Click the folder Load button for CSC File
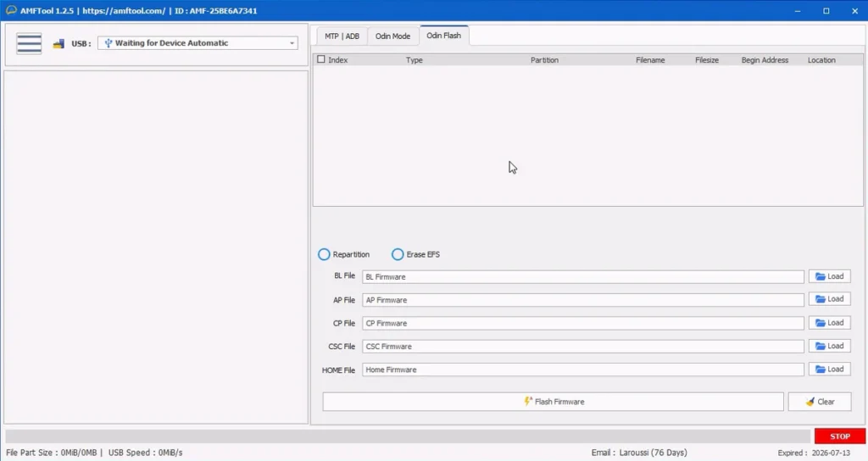 tap(829, 346)
